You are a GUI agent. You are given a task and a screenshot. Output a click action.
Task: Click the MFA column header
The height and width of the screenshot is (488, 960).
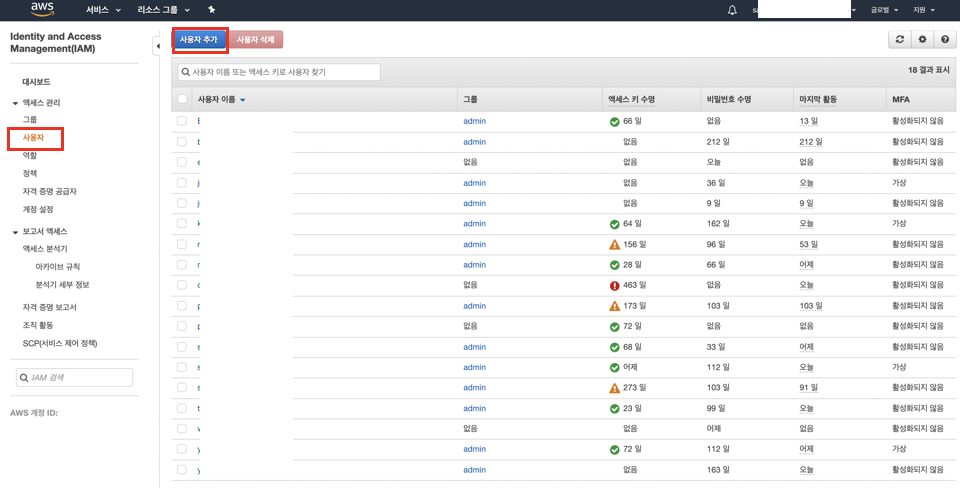(x=901, y=100)
